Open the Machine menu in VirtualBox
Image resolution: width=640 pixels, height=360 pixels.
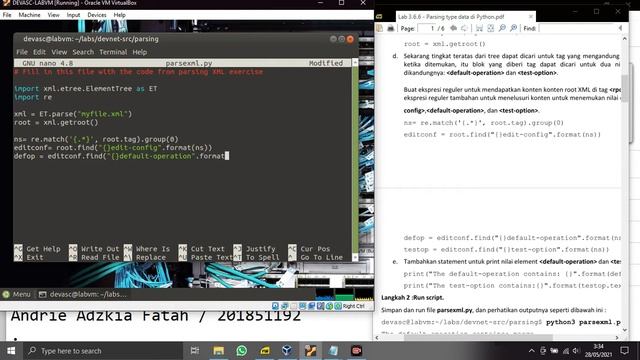pos(29,15)
